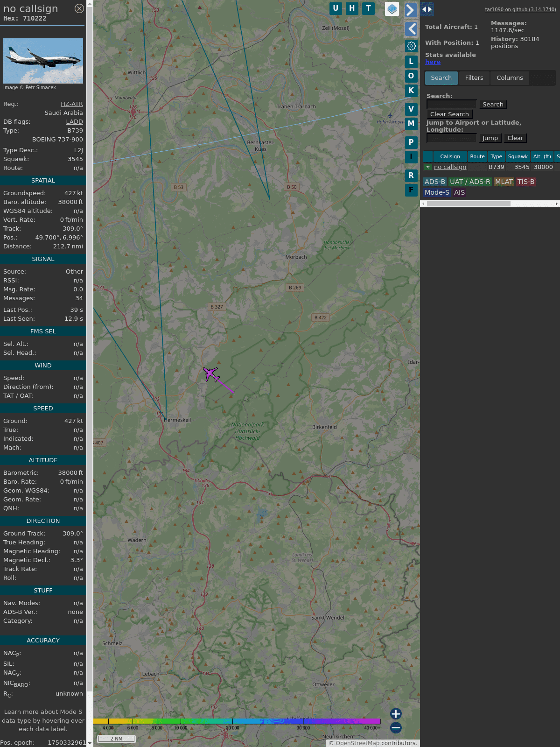
Task: Sort table by Type column
Action: (x=497, y=156)
